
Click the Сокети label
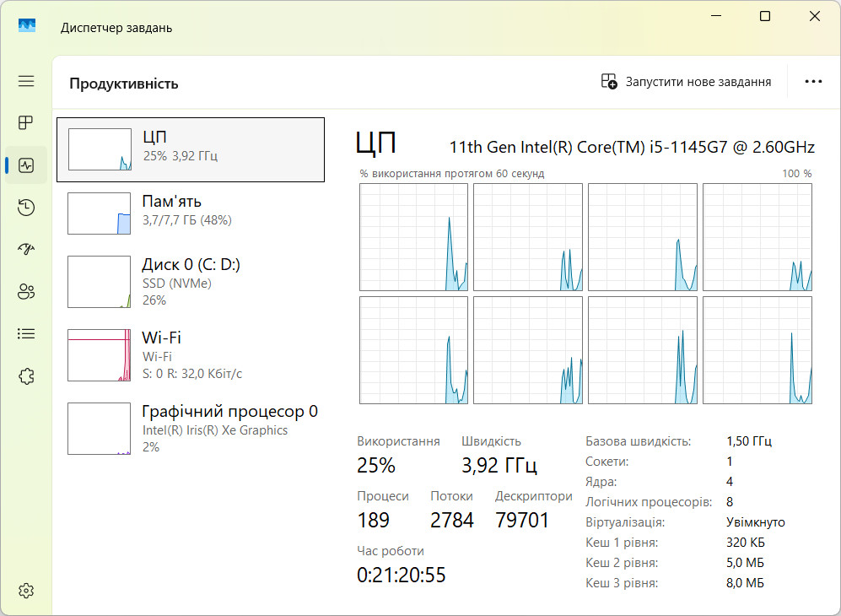point(607,462)
